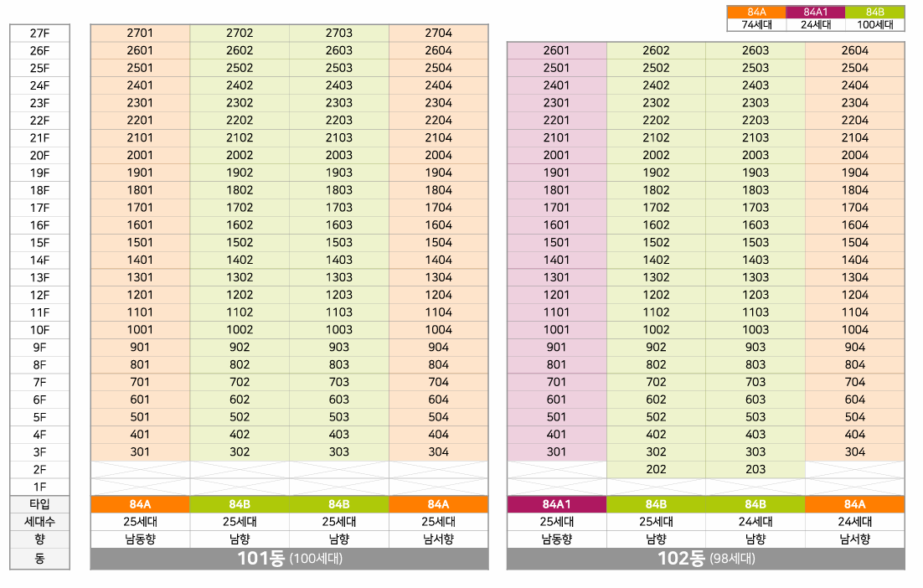923x588 pixels.
Task: Select unit 504 in 102동
Action: coord(854,417)
